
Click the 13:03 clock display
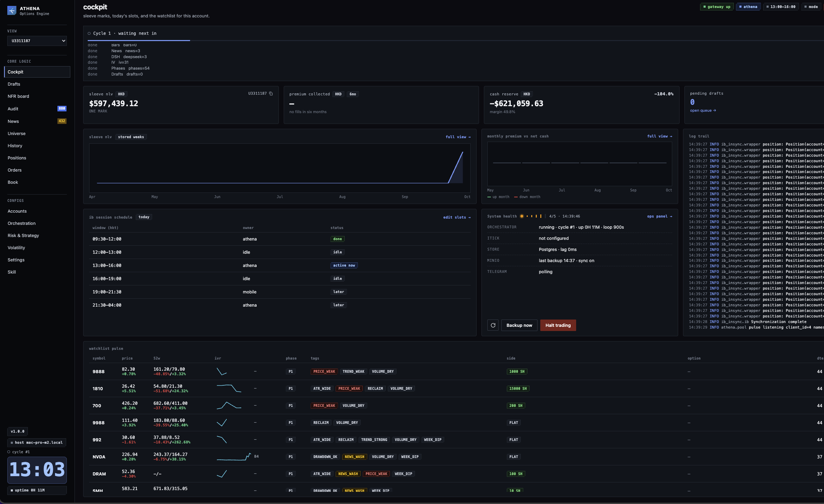tap(37, 470)
